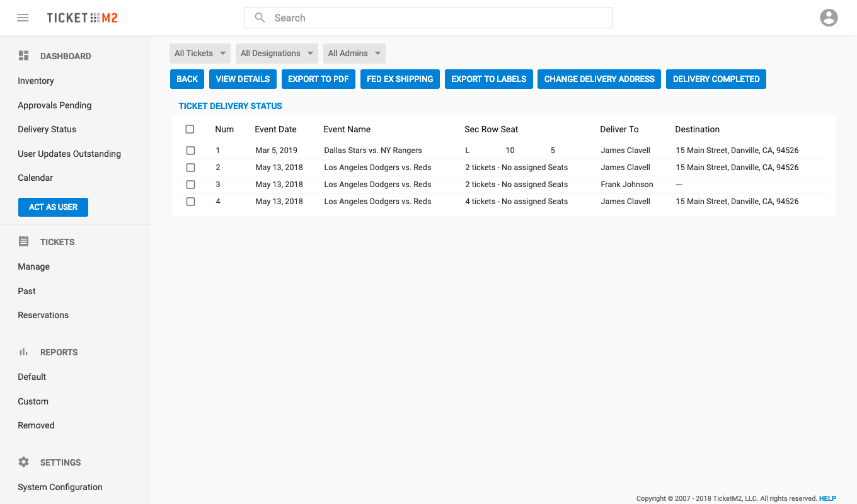Viewport: 857px width, 504px height.
Task: Click the Tickets section list icon
Action: click(24, 242)
